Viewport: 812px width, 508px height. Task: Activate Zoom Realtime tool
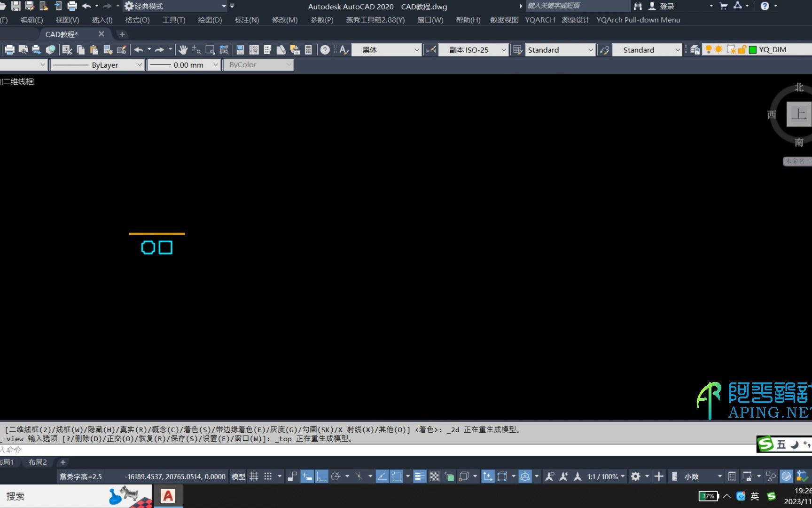196,50
